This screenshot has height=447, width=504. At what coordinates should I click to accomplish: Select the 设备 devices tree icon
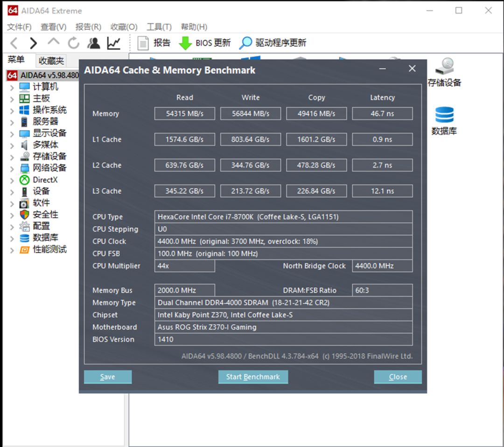point(24,191)
